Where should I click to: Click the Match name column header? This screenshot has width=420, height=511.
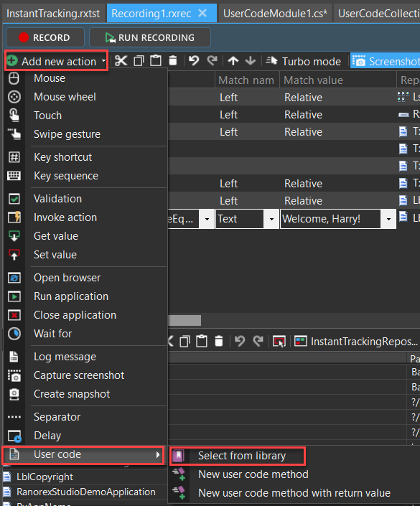point(247,80)
